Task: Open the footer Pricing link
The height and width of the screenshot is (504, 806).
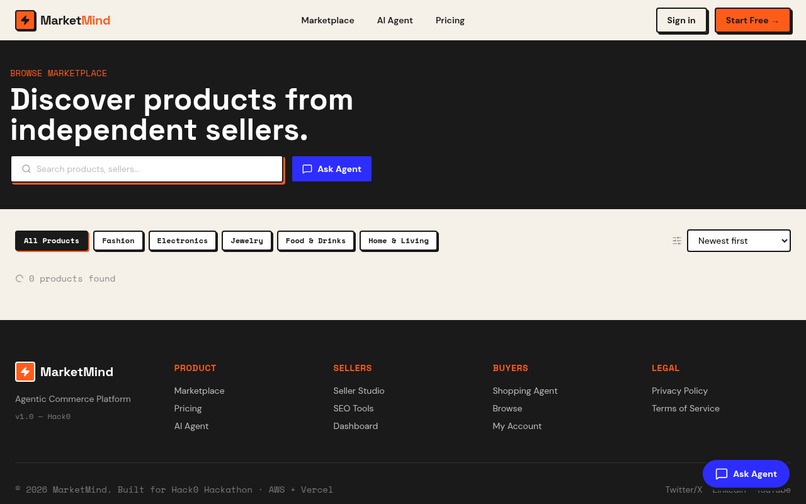Action: (188, 408)
